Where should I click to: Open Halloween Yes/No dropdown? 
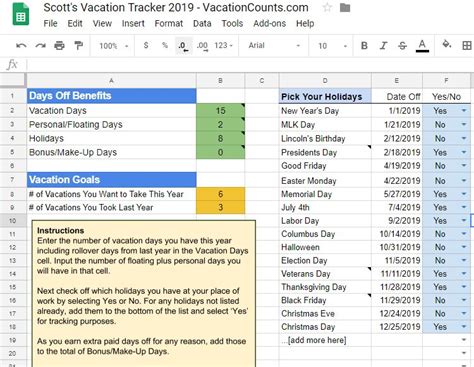(x=464, y=247)
